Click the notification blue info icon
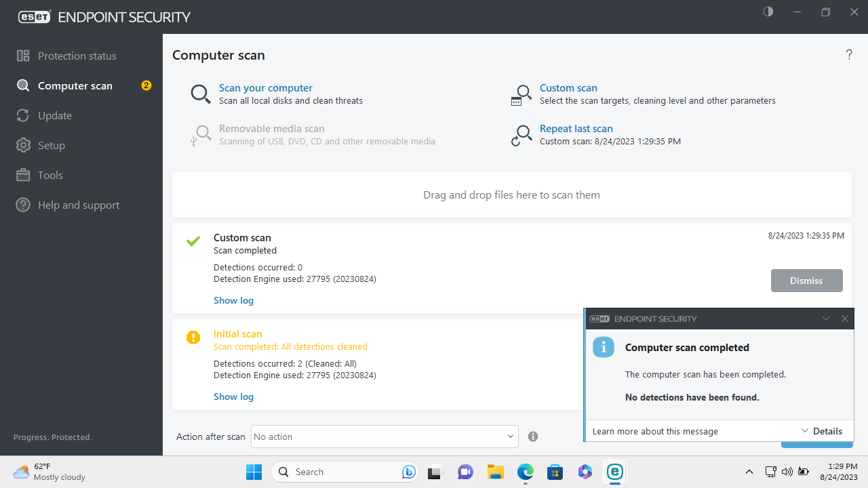The width and height of the screenshot is (868, 488). click(604, 347)
